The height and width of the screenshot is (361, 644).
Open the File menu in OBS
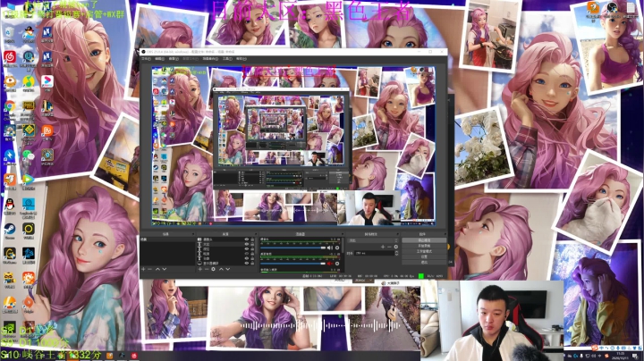pos(146,59)
